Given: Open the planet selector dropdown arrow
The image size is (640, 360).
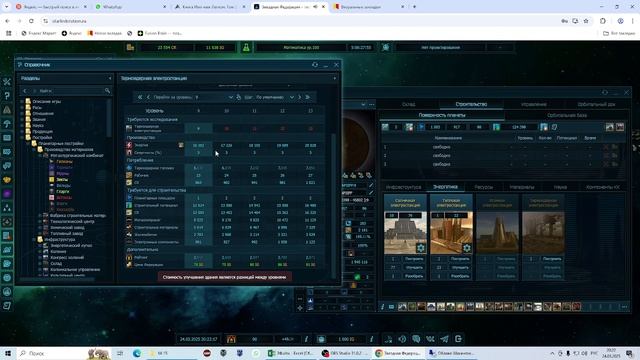Looking at the screenshot, I should pyautogui.click(x=363, y=104).
